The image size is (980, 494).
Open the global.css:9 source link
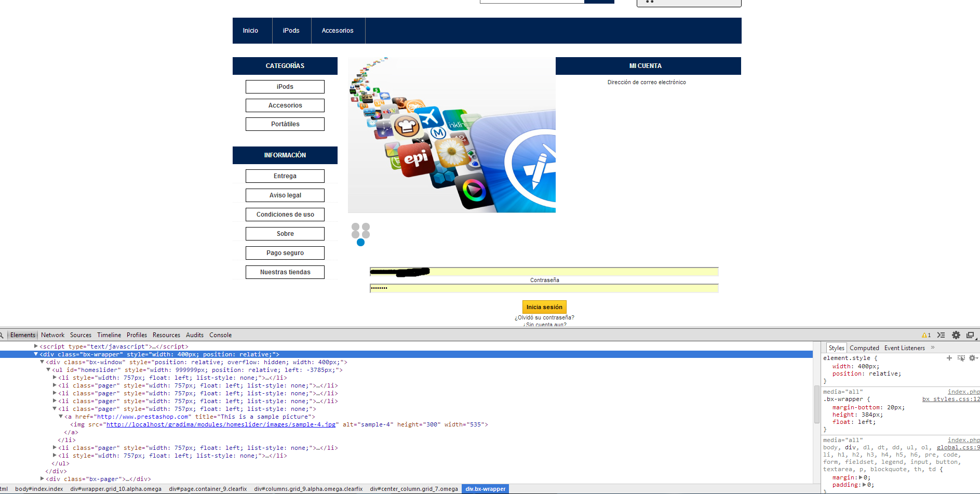pos(958,447)
